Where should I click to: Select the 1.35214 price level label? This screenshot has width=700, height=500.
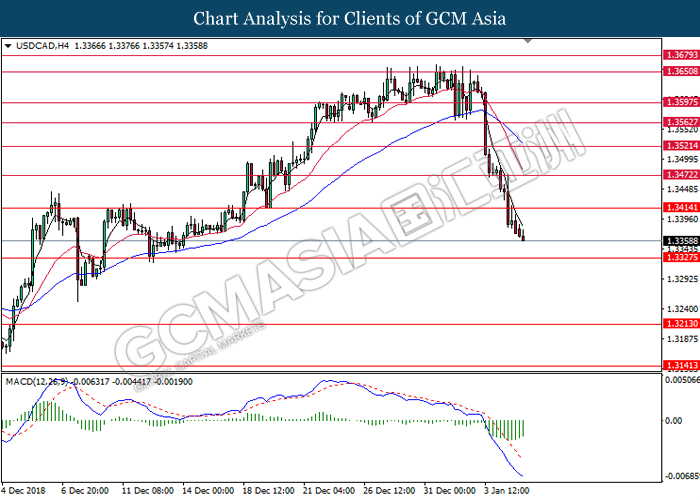click(x=681, y=146)
